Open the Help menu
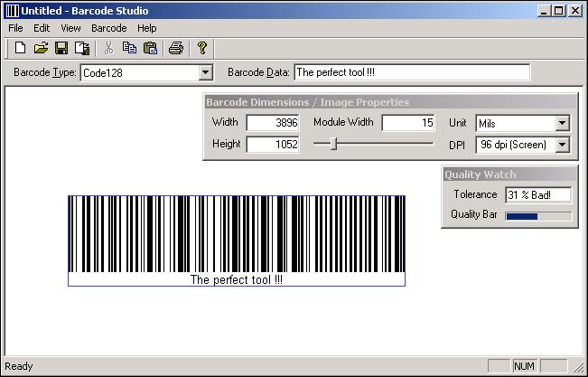The width and height of the screenshot is (588, 377). [146, 28]
